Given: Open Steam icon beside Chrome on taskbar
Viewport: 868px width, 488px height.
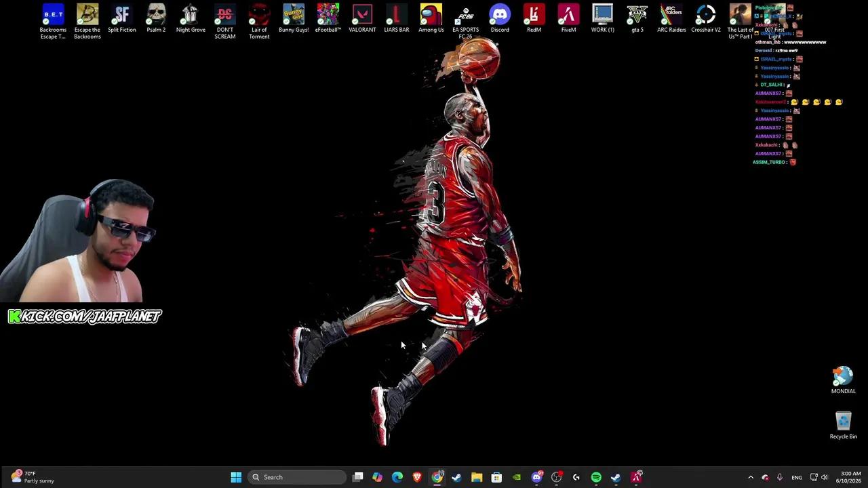Looking at the screenshot, I should coord(457,477).
